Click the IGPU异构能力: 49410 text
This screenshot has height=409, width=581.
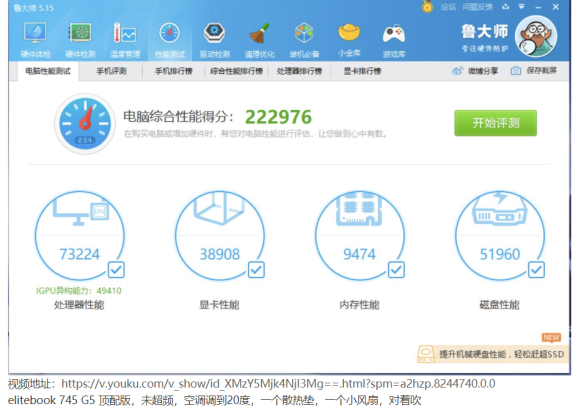(x=79, y=291)
